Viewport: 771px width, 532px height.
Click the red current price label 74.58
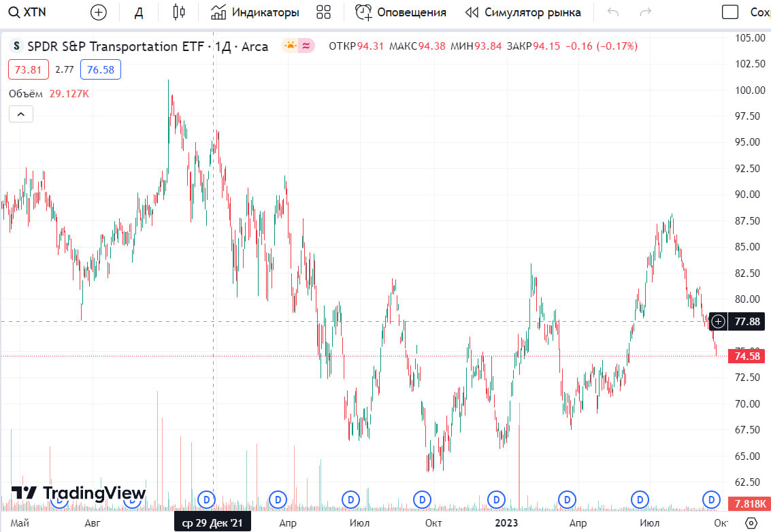click(x=747, y=356)
